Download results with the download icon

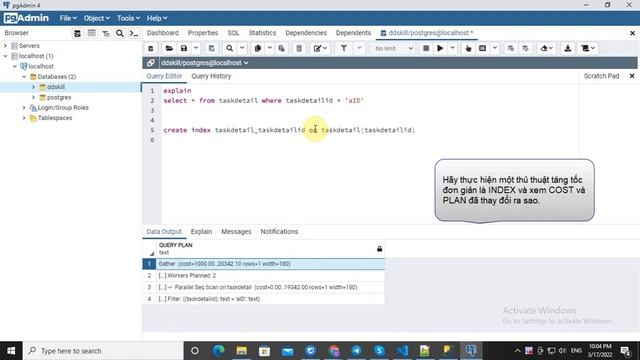coord(568,48)
